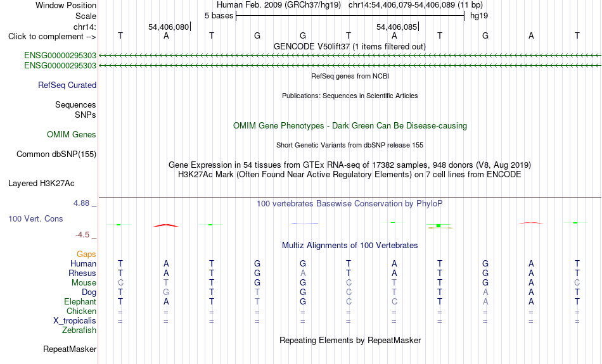Image resolution: width=602 pixels, height=364 pixels.
Task: Click the PhyloP -4.5 lower range value
Action: point(82,234)
